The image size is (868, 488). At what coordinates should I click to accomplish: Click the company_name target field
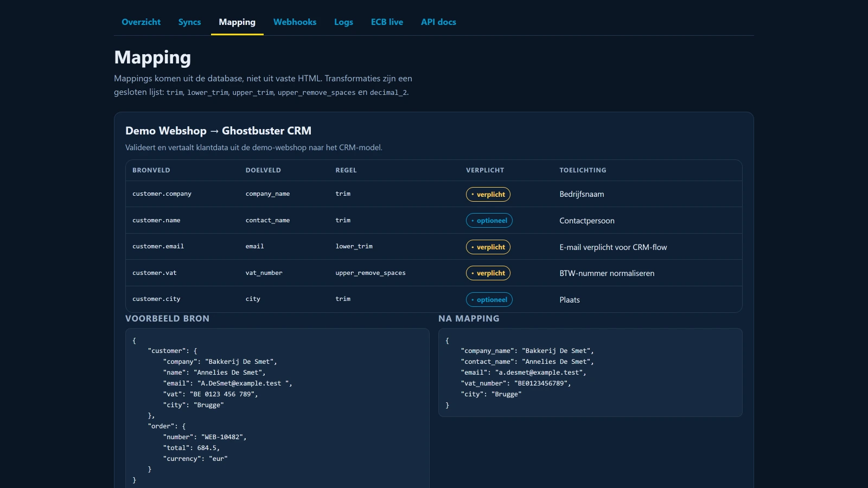[267, 194]
